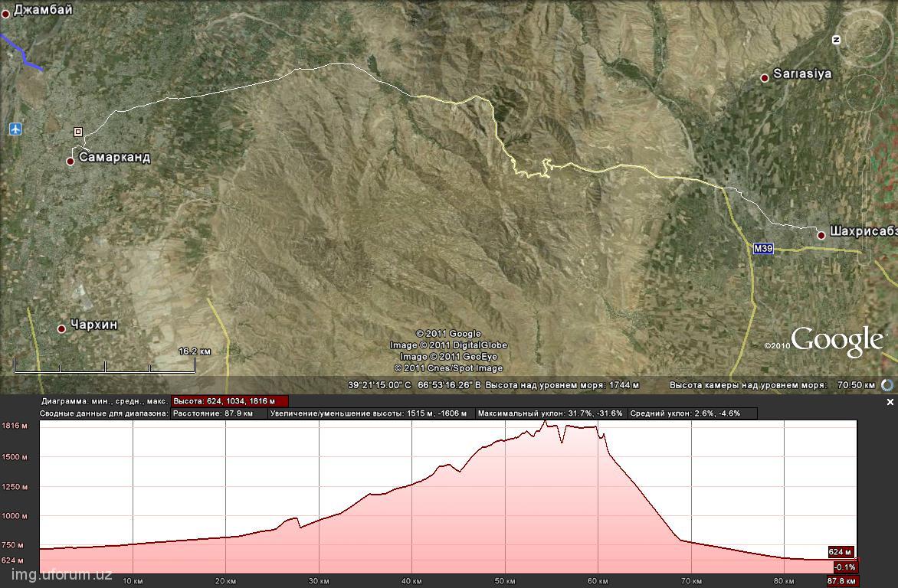Click the Джамбай place marker dot

coord(5,14)
